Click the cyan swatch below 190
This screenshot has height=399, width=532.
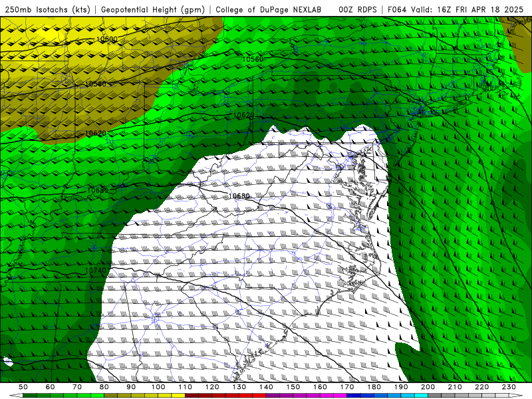tap(408, 396)
